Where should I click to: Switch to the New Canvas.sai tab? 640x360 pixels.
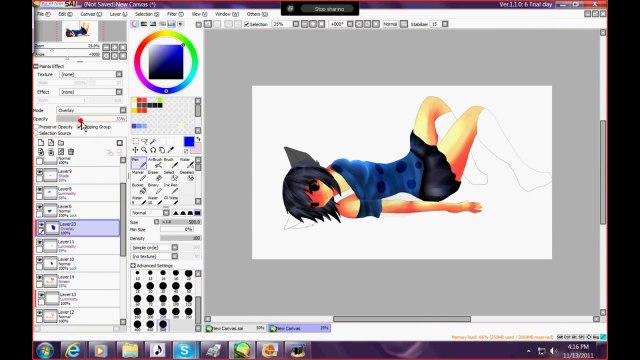pos(236,328)
